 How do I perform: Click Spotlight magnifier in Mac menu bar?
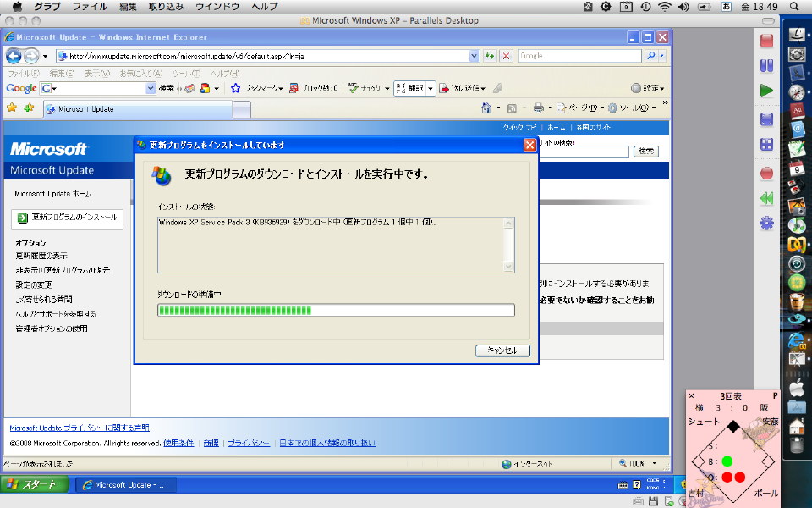click(x=794, y=7)
